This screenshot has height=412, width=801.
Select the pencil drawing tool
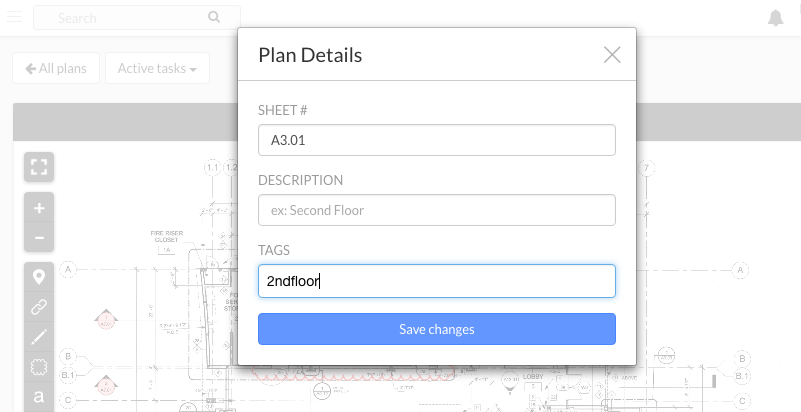click(39, 337)
